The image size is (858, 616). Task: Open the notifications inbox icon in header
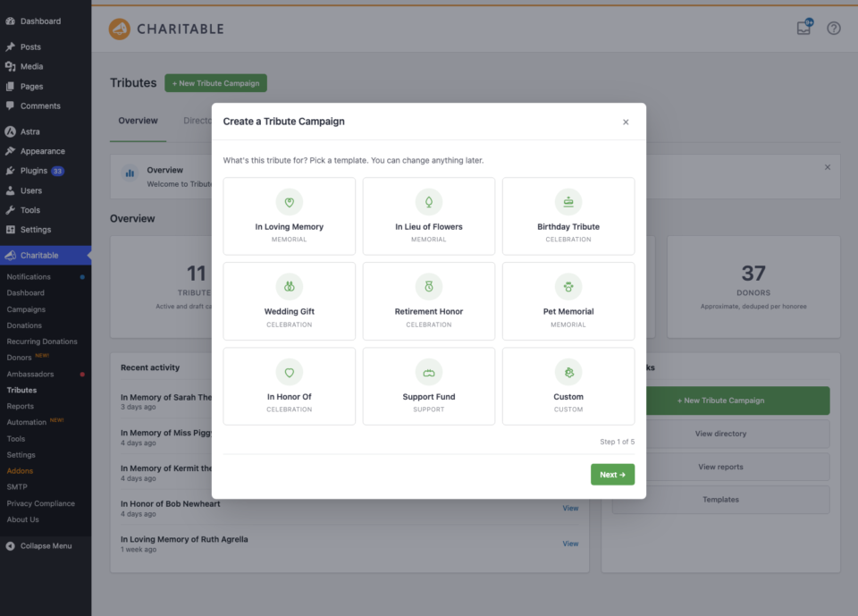pos(803,27)
